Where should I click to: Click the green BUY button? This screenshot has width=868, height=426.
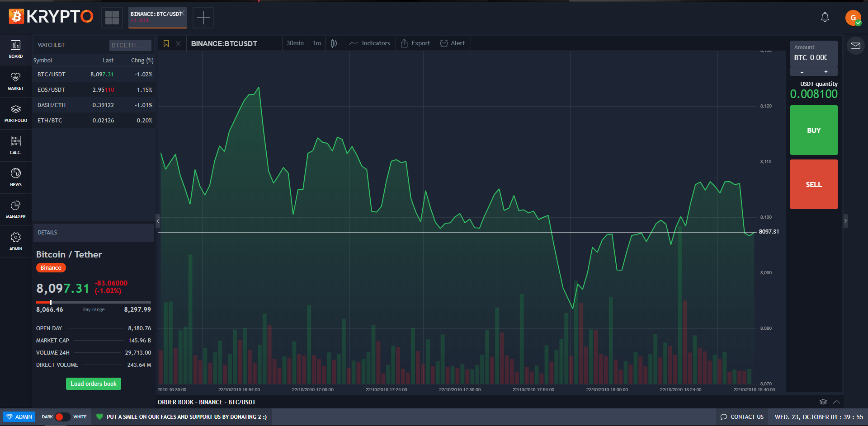pyautogui.click(x=814, y=130)
